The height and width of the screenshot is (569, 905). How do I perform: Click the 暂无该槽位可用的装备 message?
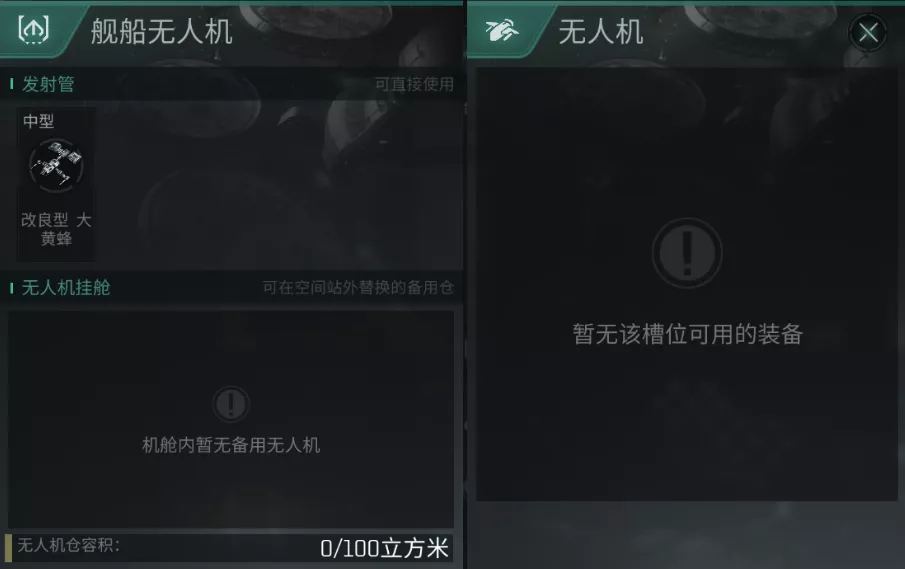click(687, 334)
